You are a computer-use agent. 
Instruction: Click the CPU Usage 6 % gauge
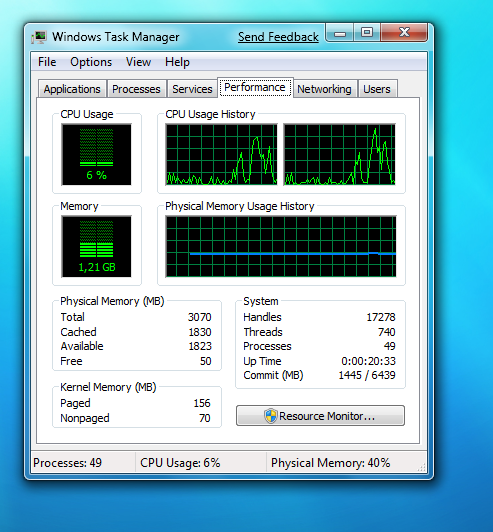tap(96, 155)
